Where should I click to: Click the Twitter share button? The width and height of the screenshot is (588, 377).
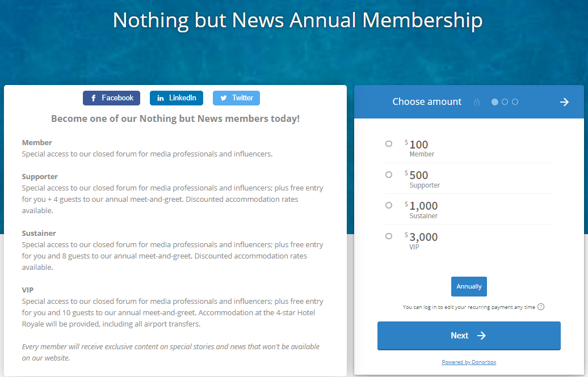[236, 98]
